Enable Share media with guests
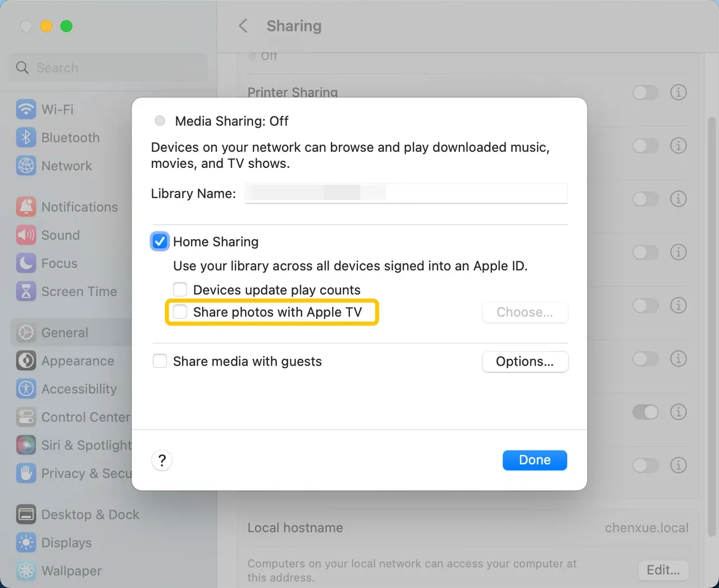The height and width of the screenshot is (588, 719). click(x=160, y=361)
